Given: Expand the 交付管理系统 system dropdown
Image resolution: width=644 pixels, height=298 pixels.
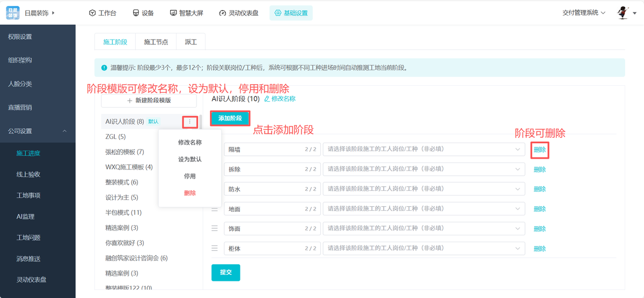Looking at the screenshot, I should pos(584,13).
